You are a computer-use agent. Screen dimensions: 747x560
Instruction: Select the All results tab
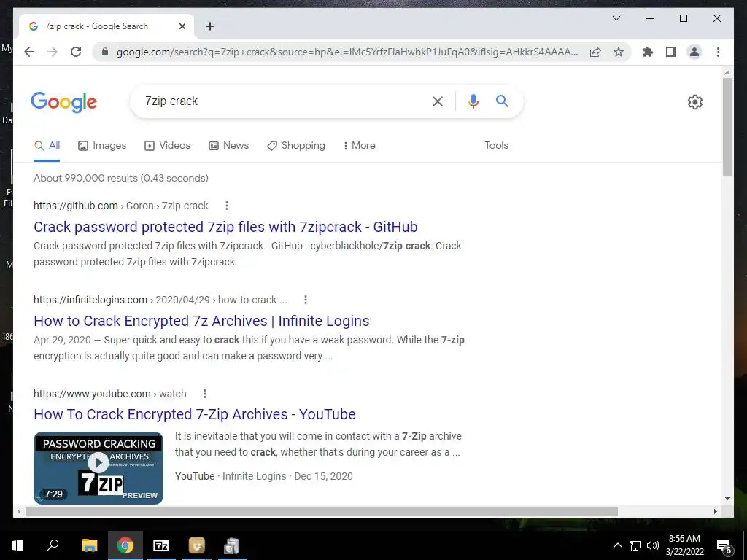pyautogui.click(x=47, y=145)
